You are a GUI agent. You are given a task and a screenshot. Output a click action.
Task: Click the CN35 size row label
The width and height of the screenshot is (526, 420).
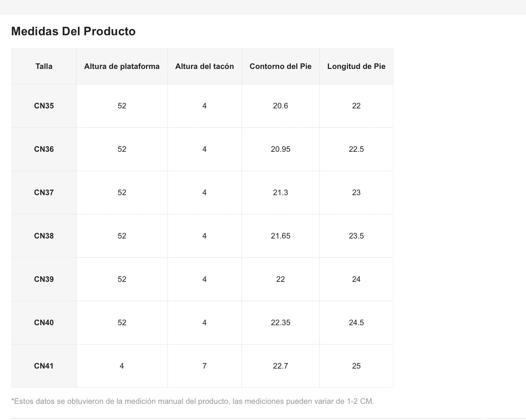coord(44,106)
